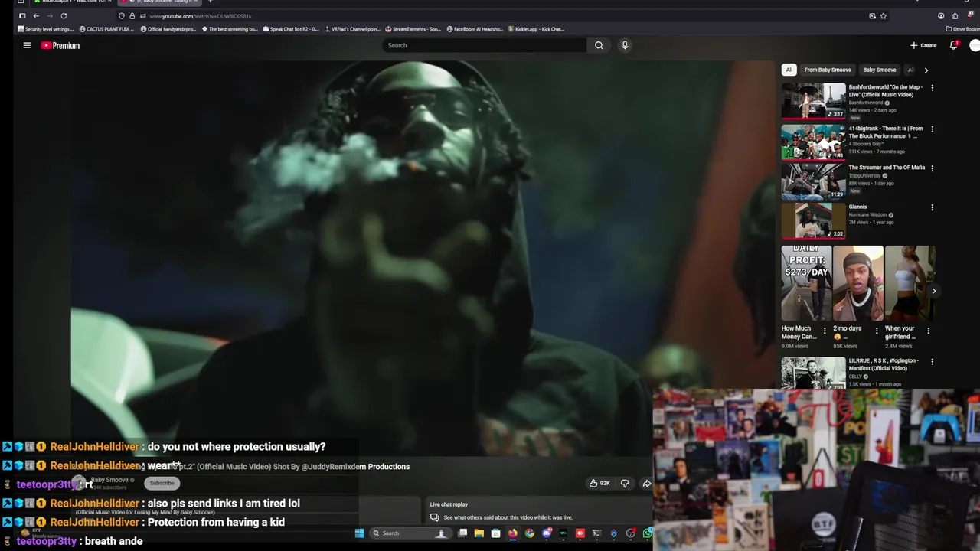The image size is (980, 551).
Task: Go to YouTube Premium home logo
Action: click(60, 45)
